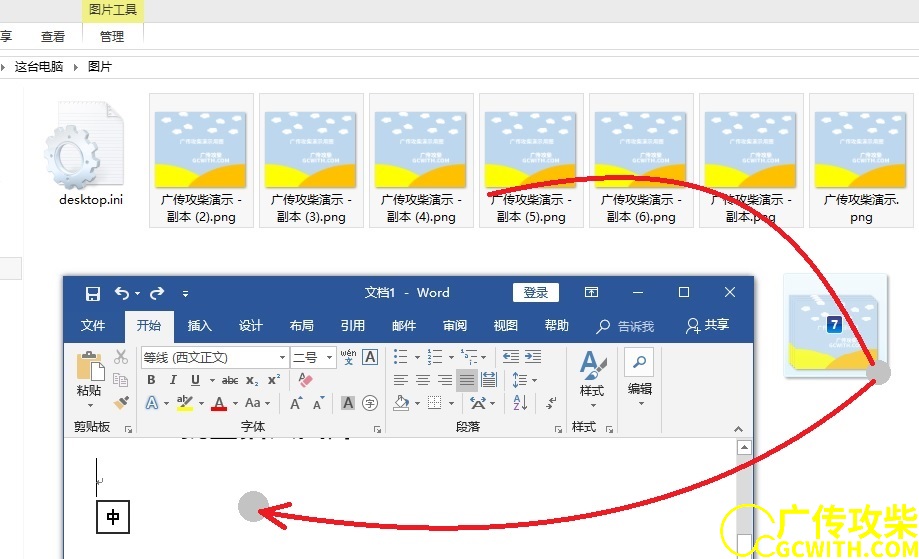Click the Share (共享) button

tap(707, 326)
